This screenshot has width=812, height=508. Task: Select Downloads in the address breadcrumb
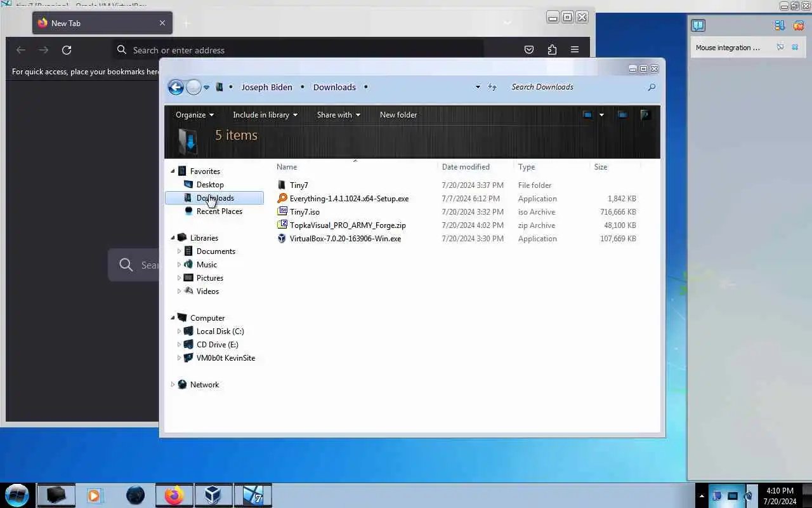(334, 87)
